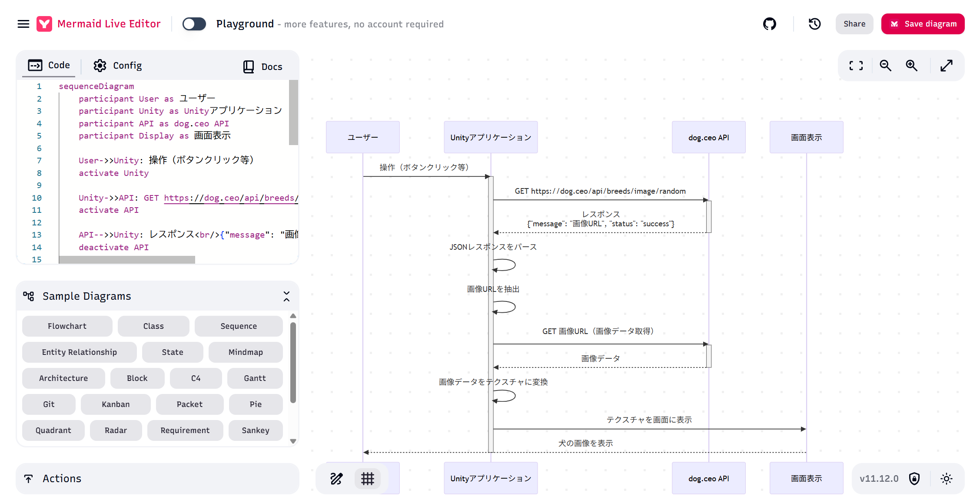Toggle the background grid button
Screen dimensions: 980x503
click(367, 478)
